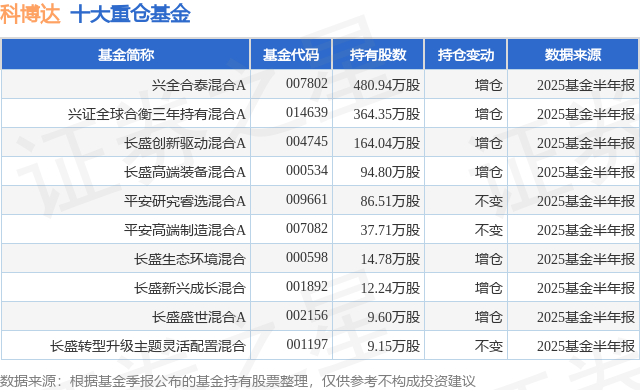The image size is (640, 390).
Task: Click fund code 014639
Action: 307,112
